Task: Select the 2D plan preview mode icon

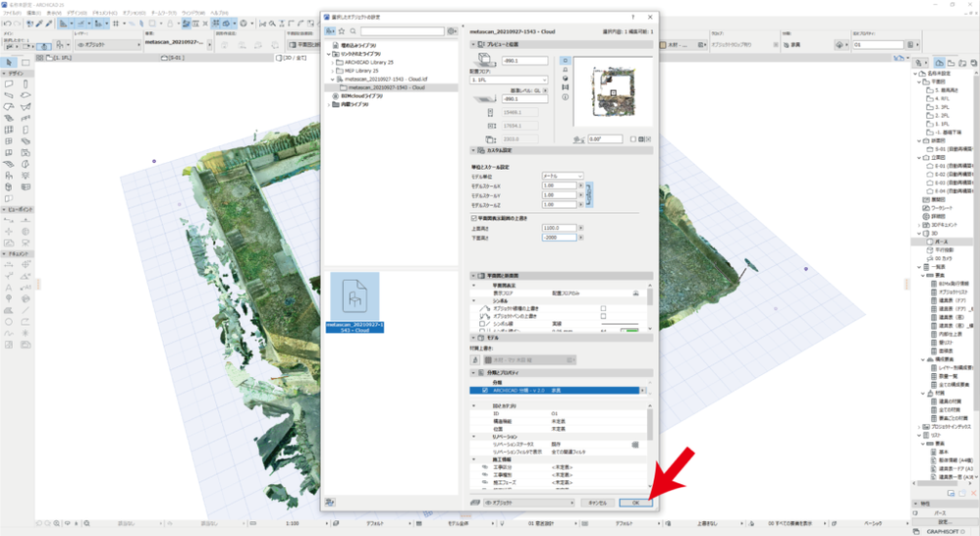Action: point(565,61)
